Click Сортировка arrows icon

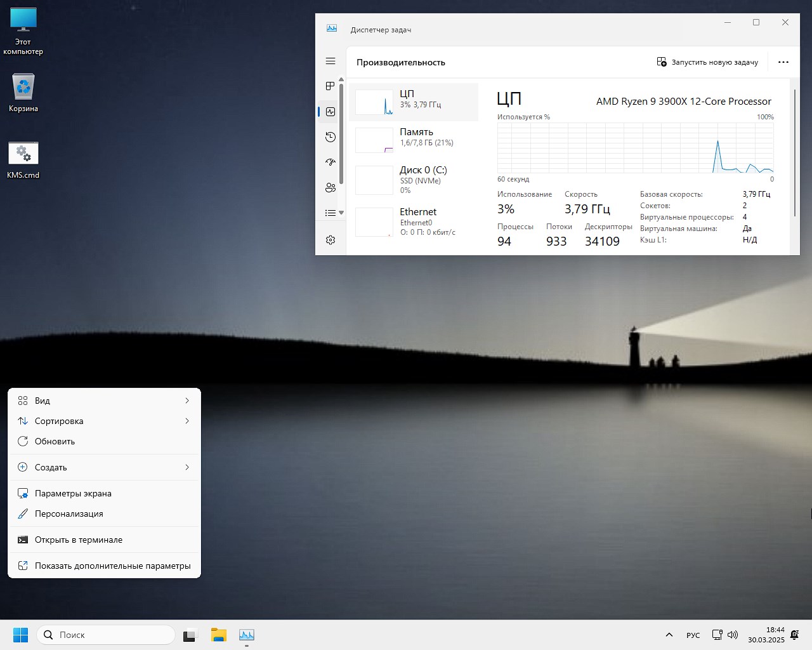[23, 421]
